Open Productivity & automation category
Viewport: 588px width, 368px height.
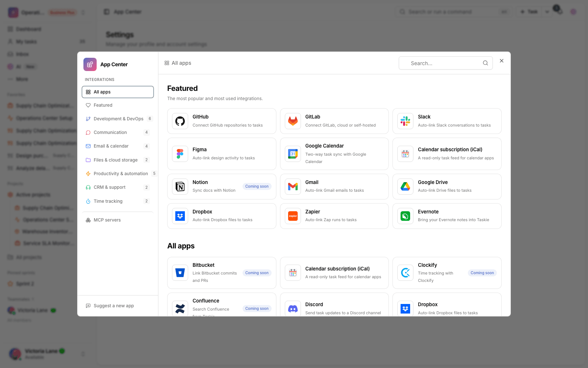(118, 174)
